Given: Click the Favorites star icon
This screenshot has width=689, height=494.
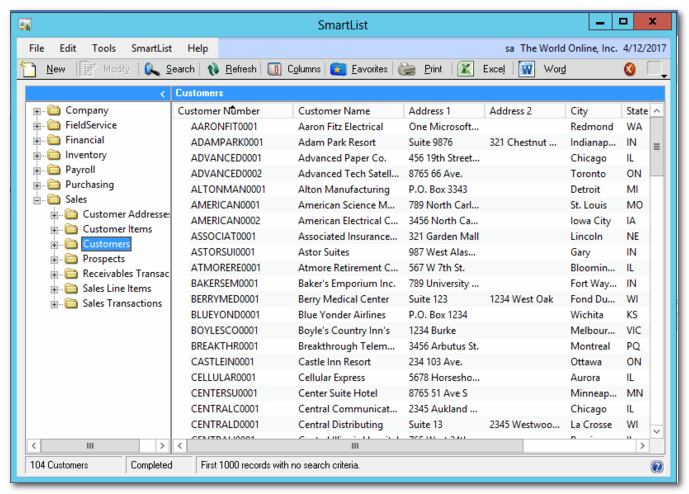Looking at the screenshot, I should 338,69.
